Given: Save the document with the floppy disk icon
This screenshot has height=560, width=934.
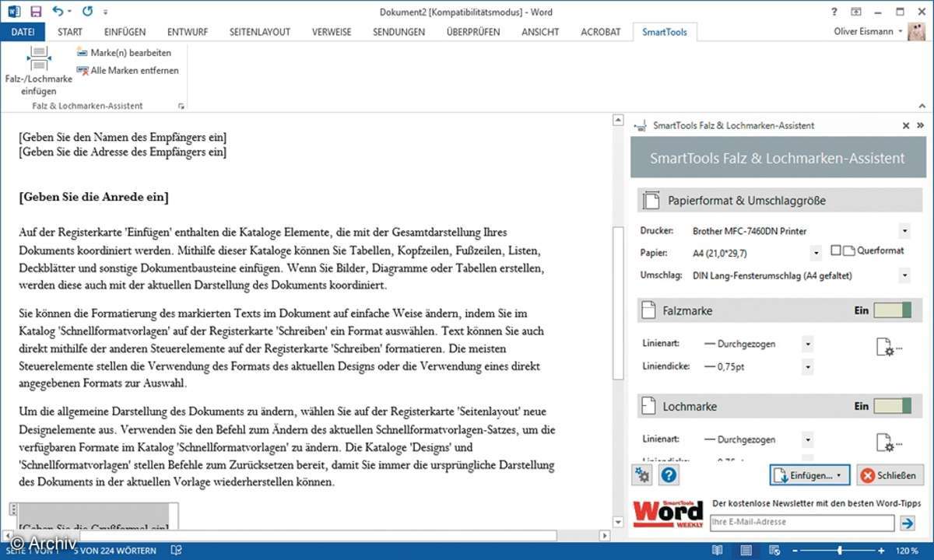Looking at the screenshot, I should 36,12.
